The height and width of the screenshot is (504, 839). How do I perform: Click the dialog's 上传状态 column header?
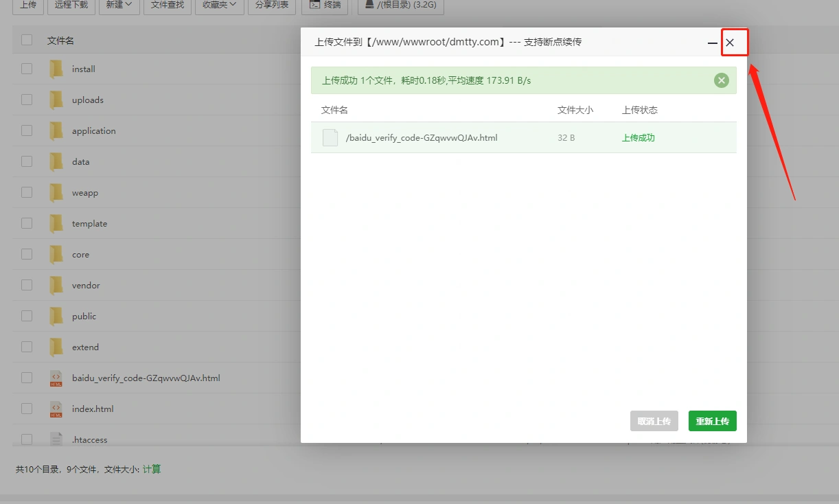coord(640,110)
